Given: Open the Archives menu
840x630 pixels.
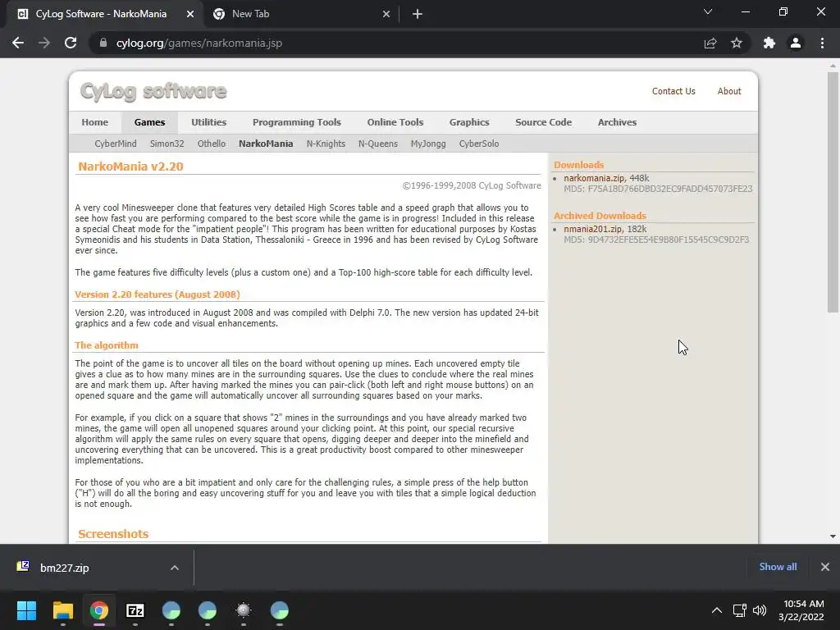Looking at the screenshot, I should (x=617, y=122).
